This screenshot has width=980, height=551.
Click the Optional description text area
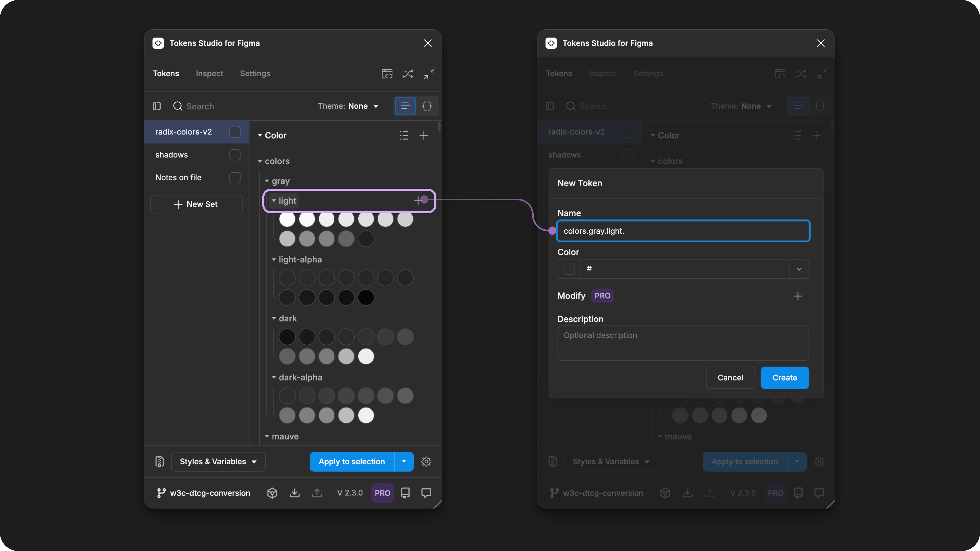point(683,343)
